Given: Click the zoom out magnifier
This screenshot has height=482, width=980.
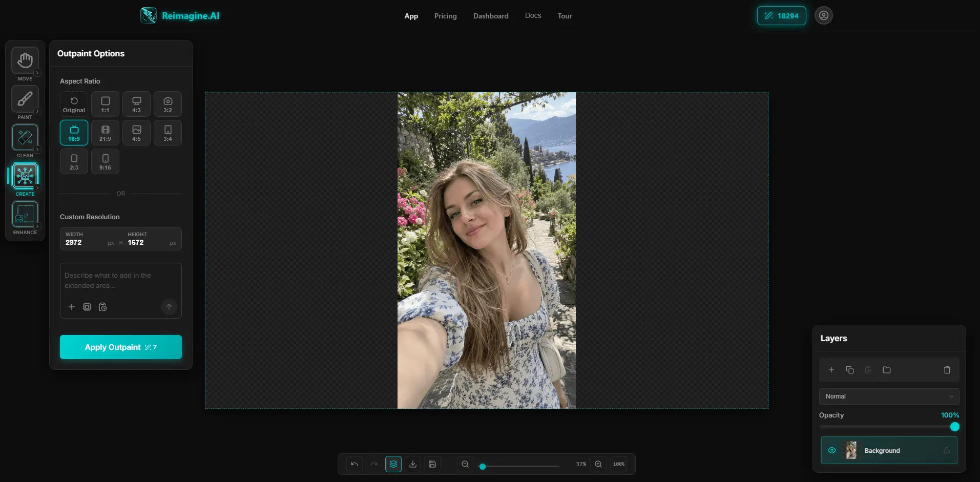Looking at the screenshot, I should click(x=465, y=464).
